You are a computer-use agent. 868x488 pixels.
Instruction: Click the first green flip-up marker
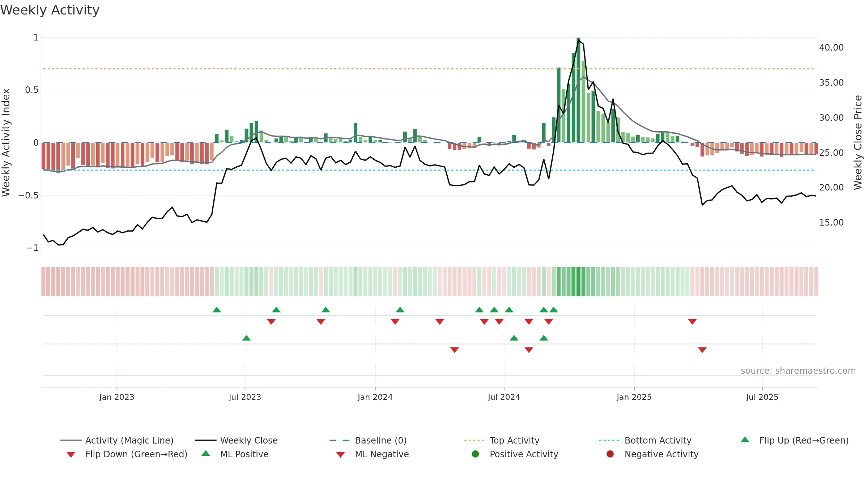217,310
